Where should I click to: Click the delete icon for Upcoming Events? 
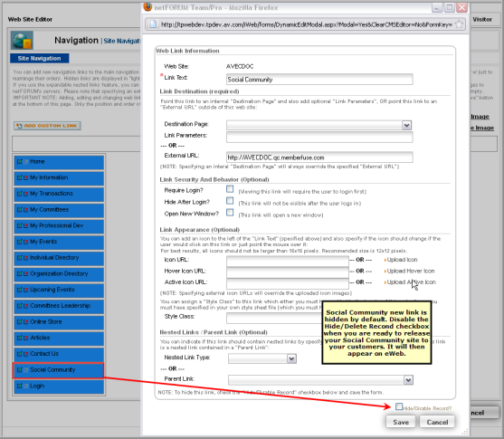pyautogui.click(x=25, y=290)
